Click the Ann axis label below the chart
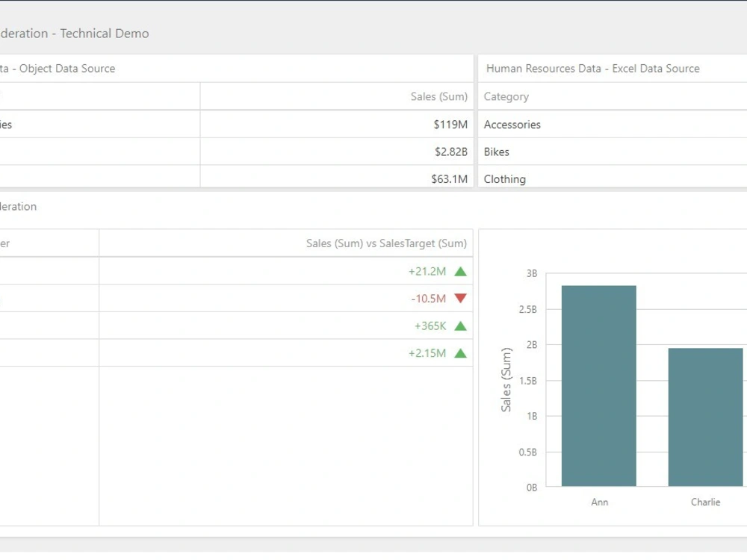747x560 pixels. pyautogui.click(x=598, y=503)
